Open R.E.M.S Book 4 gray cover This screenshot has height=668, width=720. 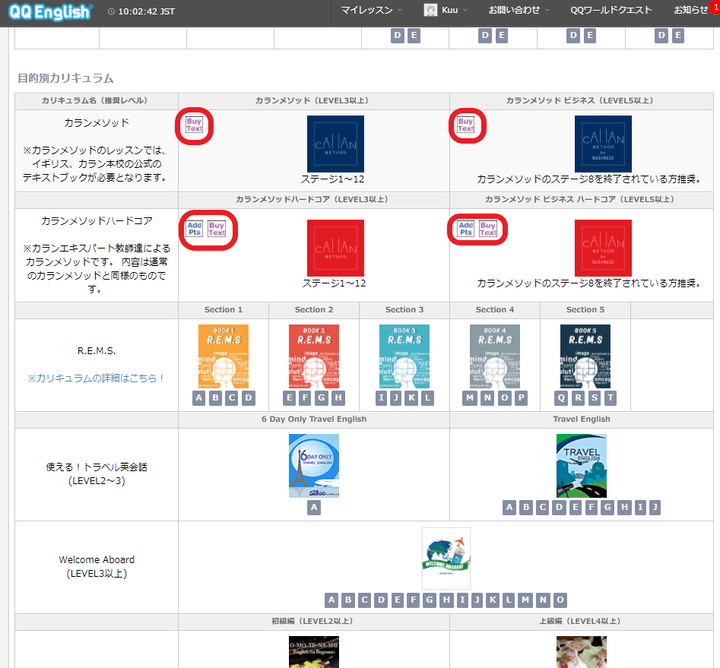click(x=495, y=356)
